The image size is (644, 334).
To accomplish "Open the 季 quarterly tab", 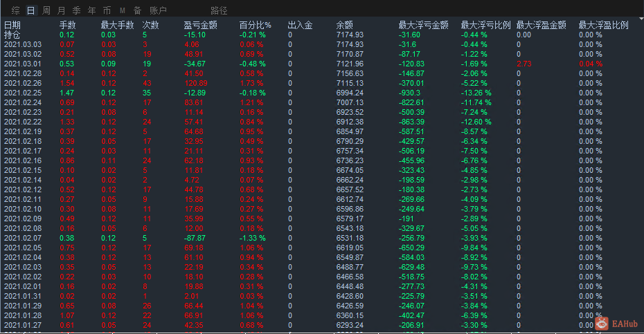I will click(x=76, y=10).
